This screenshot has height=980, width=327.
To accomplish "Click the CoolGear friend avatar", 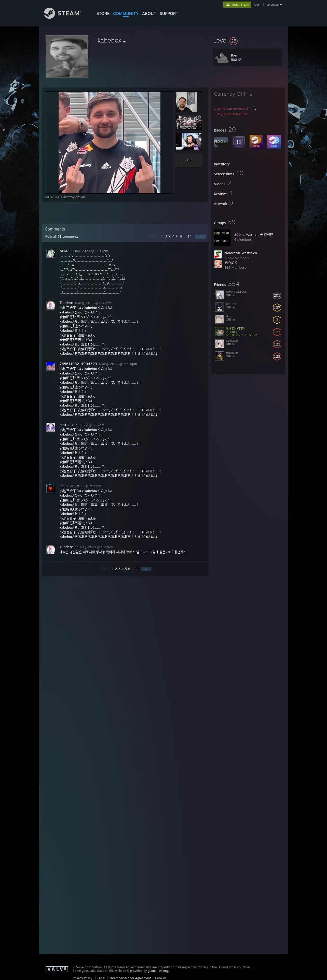I will tap(220, 343).
